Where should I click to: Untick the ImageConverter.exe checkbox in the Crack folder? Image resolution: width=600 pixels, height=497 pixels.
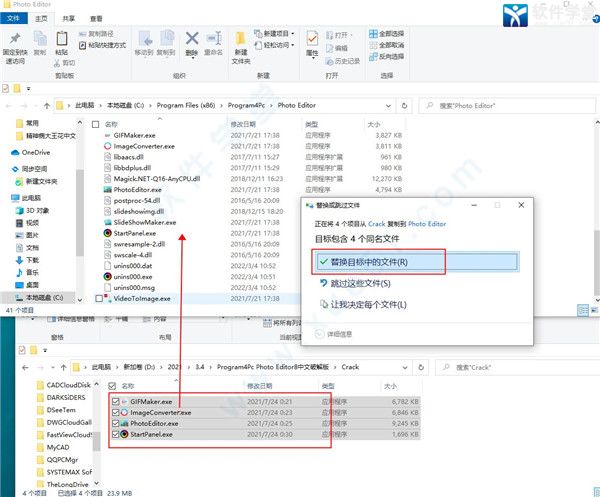pos(116,412)
